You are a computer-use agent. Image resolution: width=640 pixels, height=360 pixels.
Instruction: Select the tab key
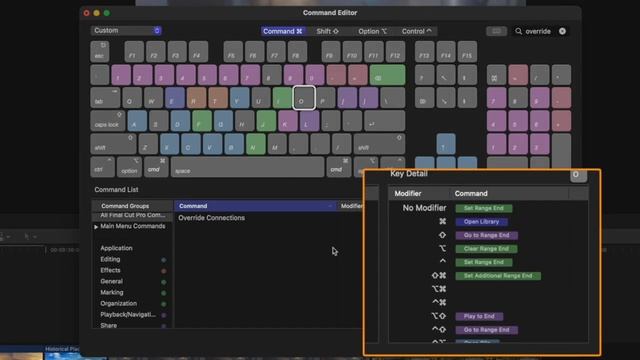tap(105, 98)
